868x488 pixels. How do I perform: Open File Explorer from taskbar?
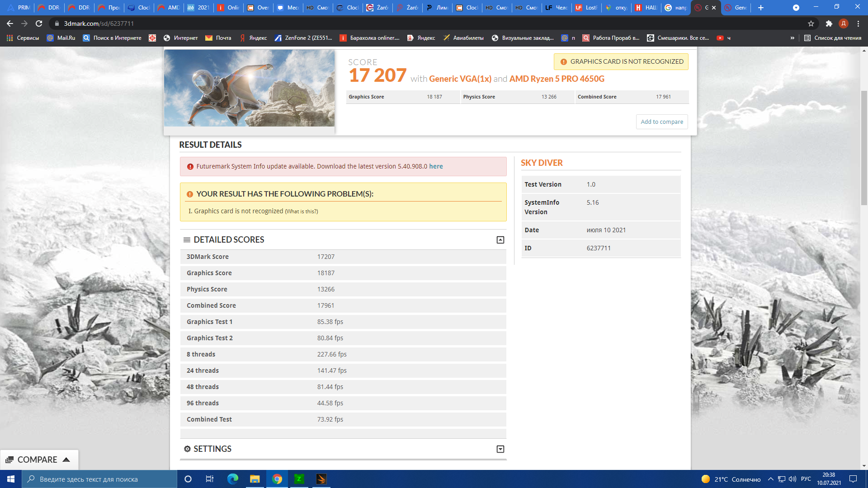click(x=255, y=479)
